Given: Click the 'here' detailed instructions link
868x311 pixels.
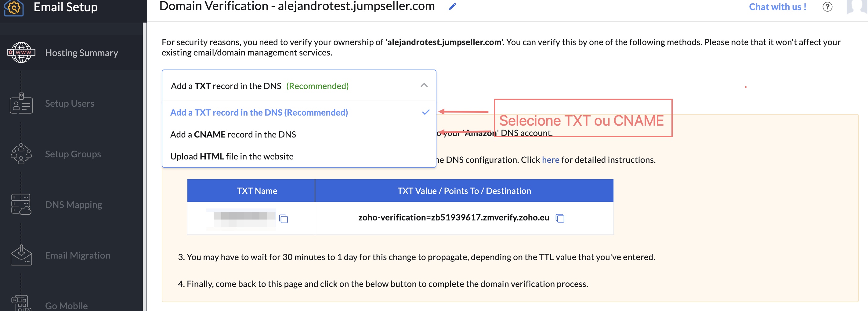Looking at the screenshot, I should click(x=550, y=159).
